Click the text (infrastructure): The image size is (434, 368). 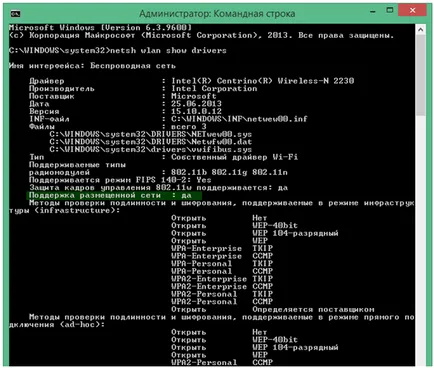coord(77,211)
